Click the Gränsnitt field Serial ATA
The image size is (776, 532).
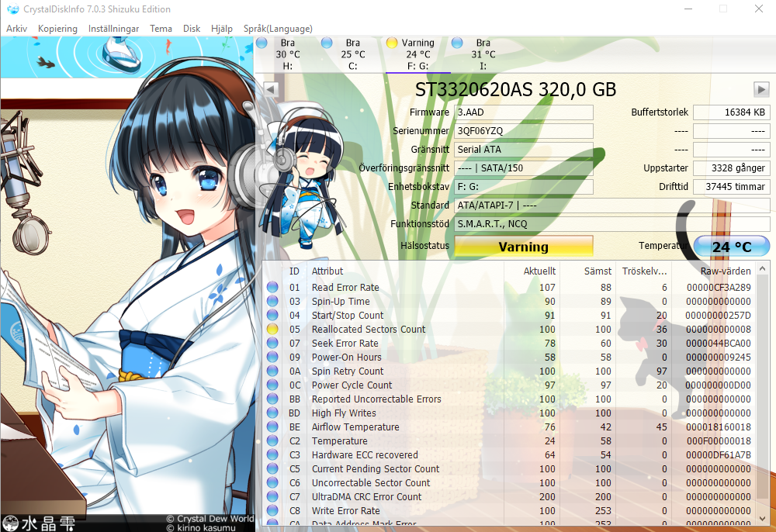(x=524, y=150)
